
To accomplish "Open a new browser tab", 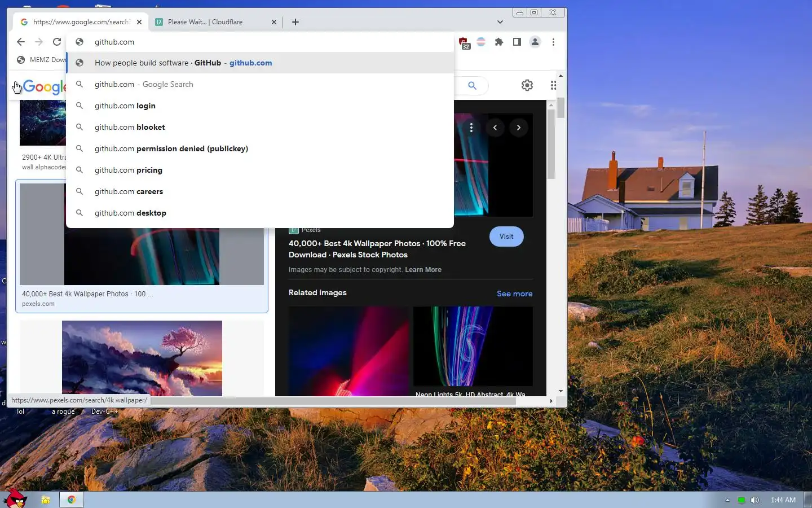I will tap(295, 22).
